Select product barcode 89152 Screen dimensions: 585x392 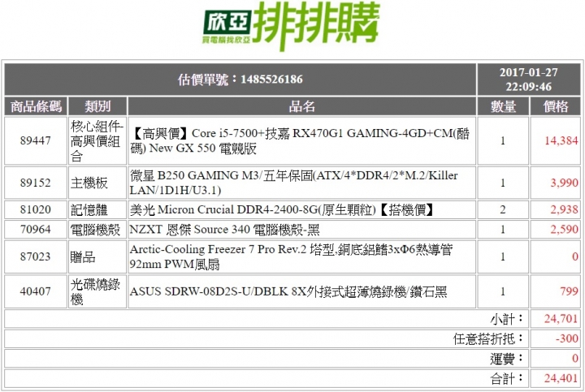coord(36,183)
